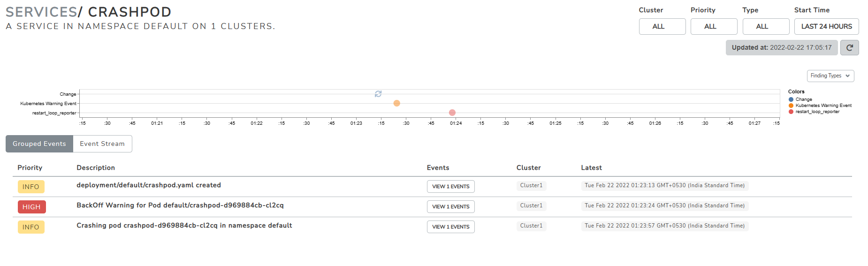Open the Type ALL filter

[x=766, y=27]
